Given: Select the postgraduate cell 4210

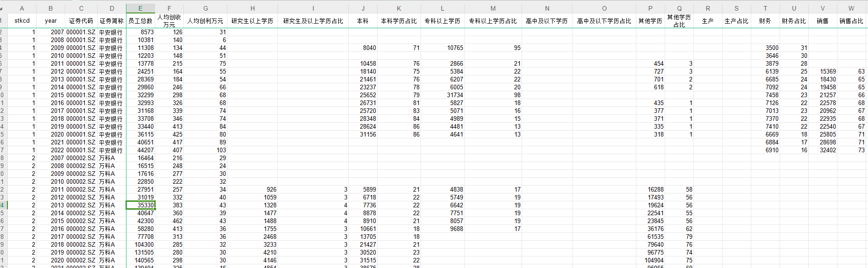Looking at the screenshot, I should (252, 252).
